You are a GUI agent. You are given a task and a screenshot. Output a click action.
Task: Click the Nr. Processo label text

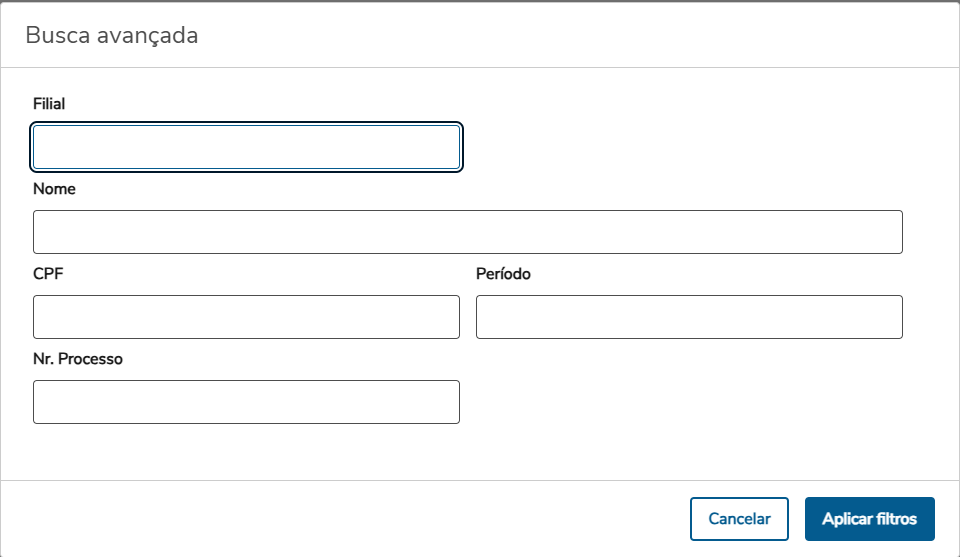pos(78,359)
